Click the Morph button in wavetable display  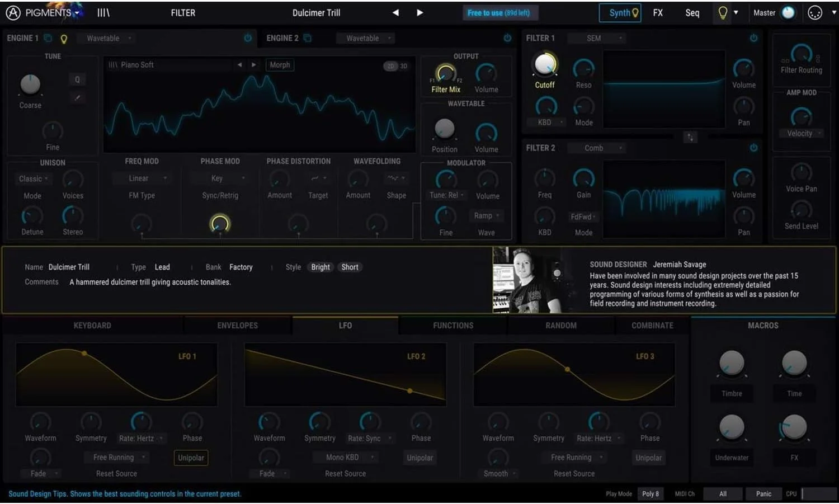[280, 65]
